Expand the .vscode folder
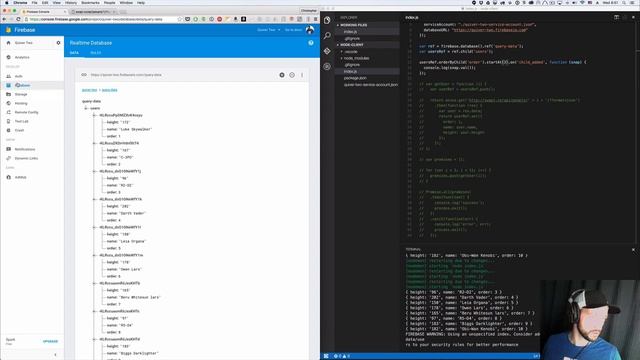The image size is (640, 360). (350, 51)
